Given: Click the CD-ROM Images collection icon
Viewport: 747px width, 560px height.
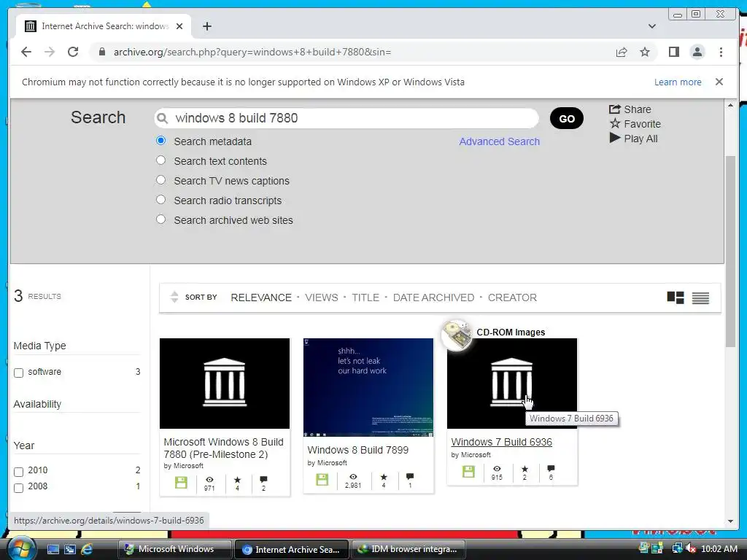Looking at the screenshot, I should pyautogui.click(x=457, y=335).
